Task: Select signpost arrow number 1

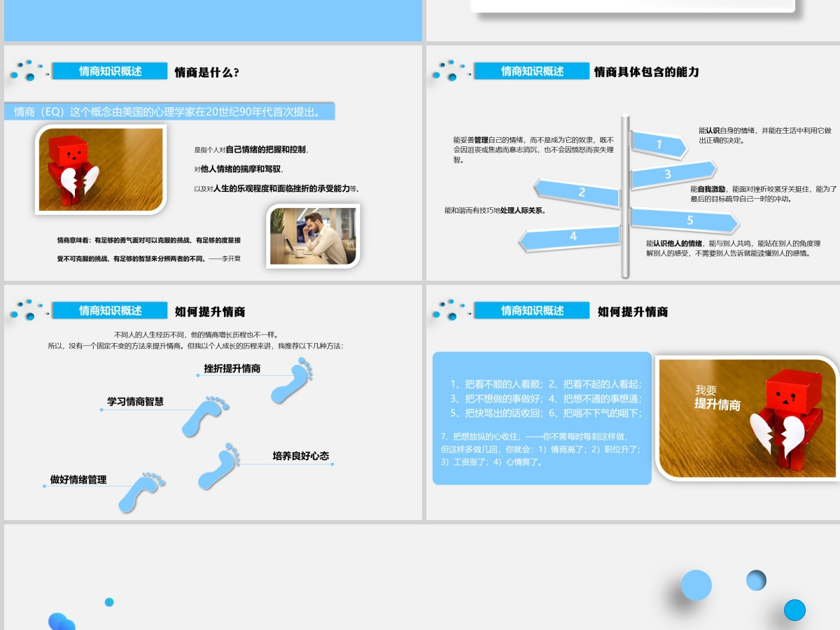Action: (x=659, y=144)
